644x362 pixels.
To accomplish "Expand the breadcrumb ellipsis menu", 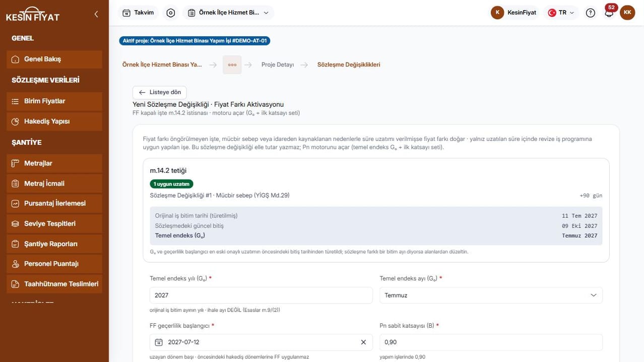I will (x=232, y=64).
